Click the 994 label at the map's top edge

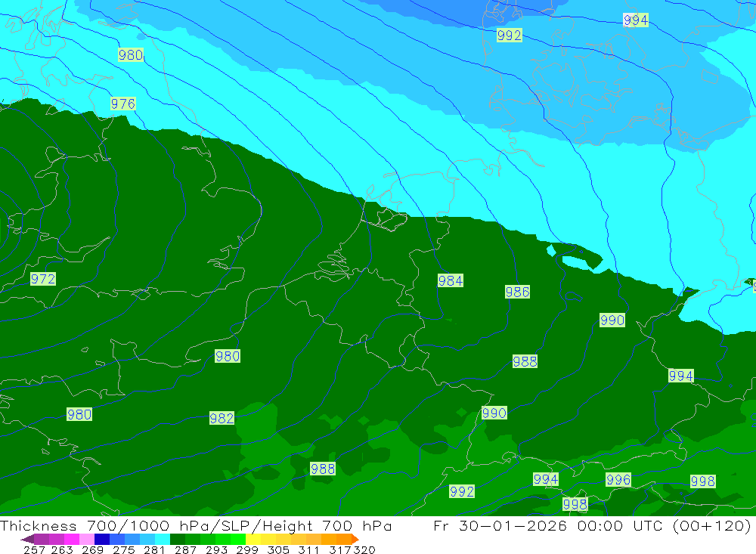click(x=636, y=20)
